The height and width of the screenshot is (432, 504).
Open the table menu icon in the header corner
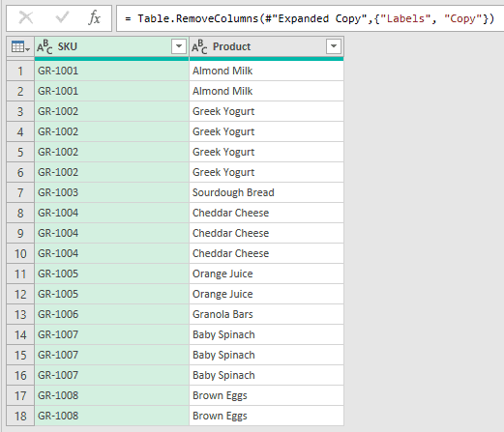(x=20, y=47)
